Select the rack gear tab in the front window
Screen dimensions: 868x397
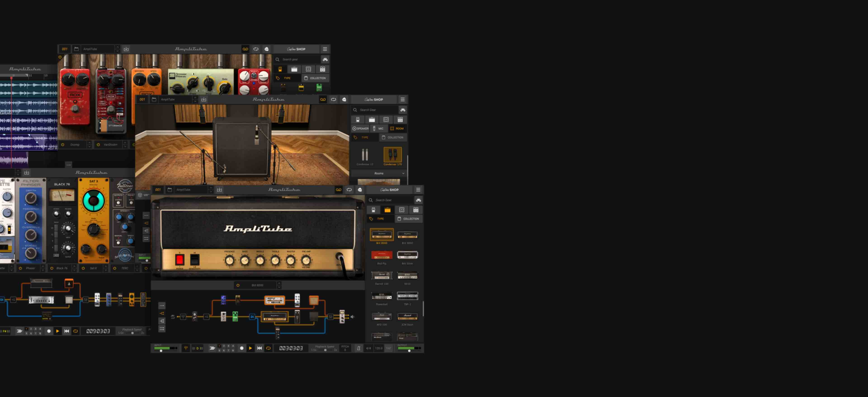click(x=416, y=210)
